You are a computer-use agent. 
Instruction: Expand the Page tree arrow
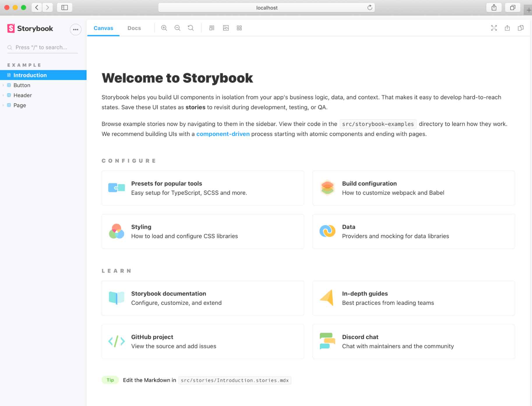pyautogui.click(x=3, y=105)
